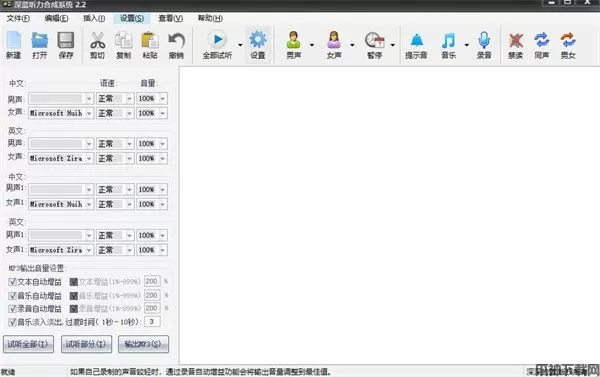The height and width of the screenshot is (377, 600).
Task: Open the 编辑(E) menu
Action: [56, 18]
